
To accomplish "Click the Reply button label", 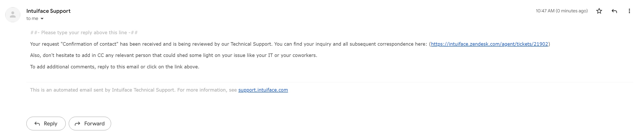I will pos(51,123).
